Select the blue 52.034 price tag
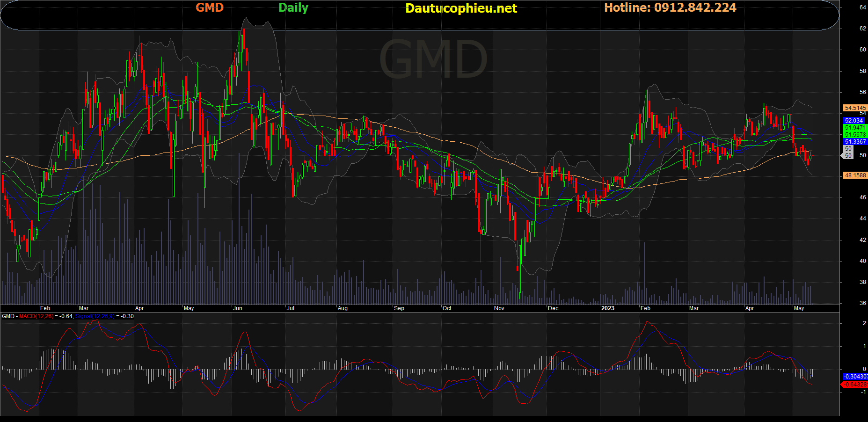The width and height of the screenshot is (868, 422). point(854,121)
